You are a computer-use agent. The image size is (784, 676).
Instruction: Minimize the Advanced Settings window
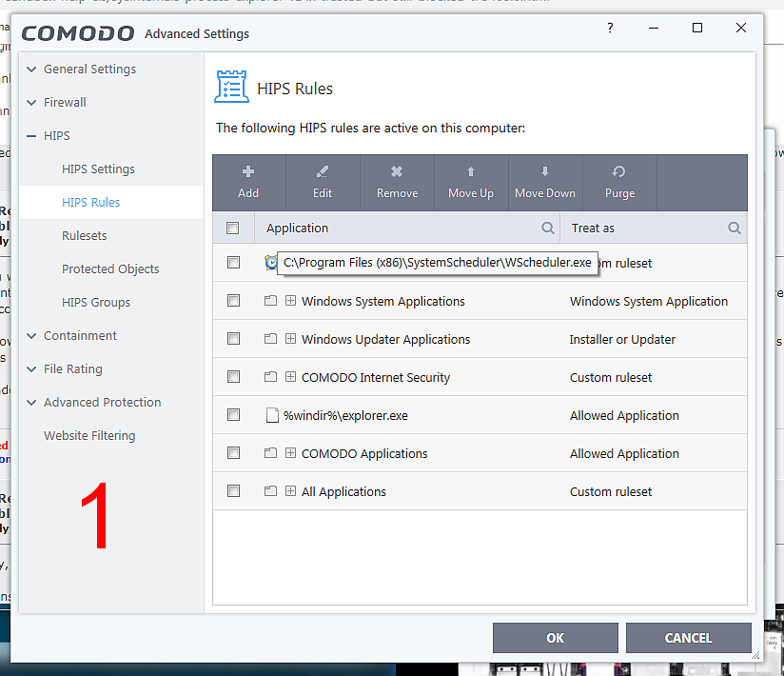click(x=654, y=28)
